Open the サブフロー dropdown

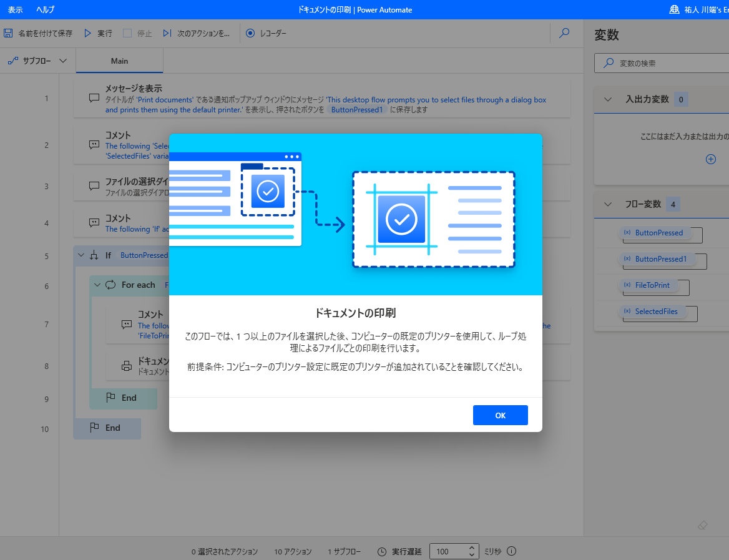[37, 61]
